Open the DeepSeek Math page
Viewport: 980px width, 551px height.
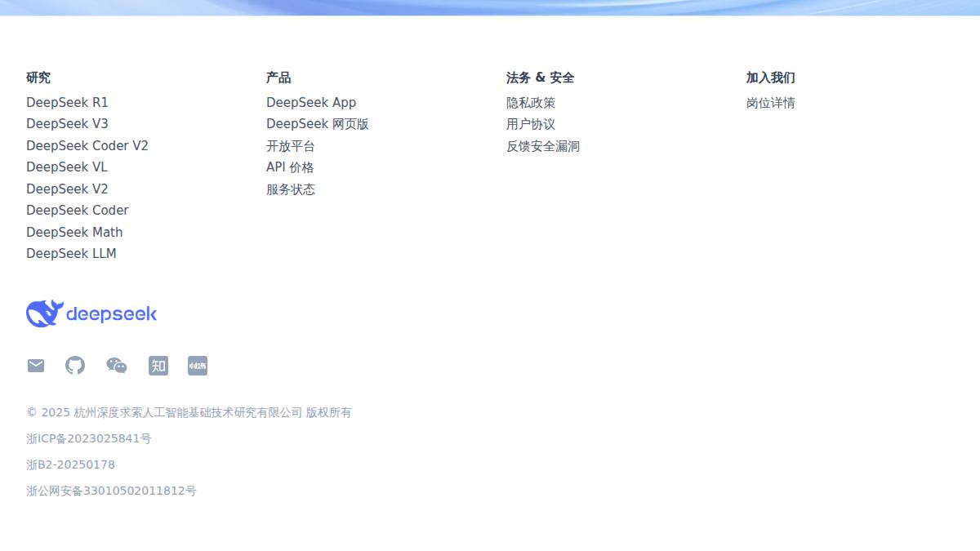point(73,232)
